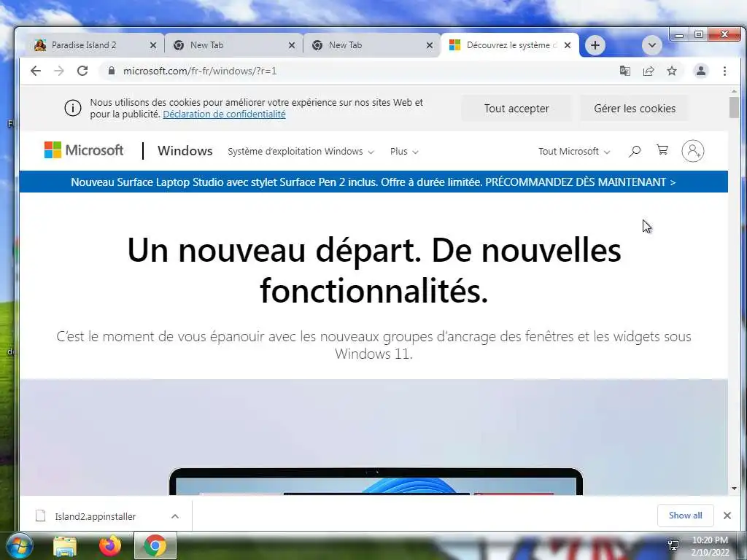Image resolution: width=747 pixels, height=560 pixels.
Task: Go back to the previous page
Action: [36, 71]
